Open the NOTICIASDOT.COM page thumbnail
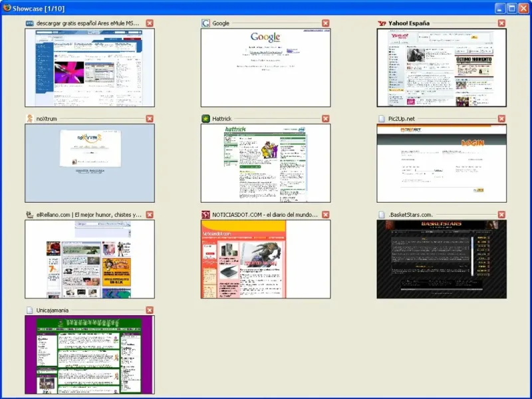 pos(265,259)
